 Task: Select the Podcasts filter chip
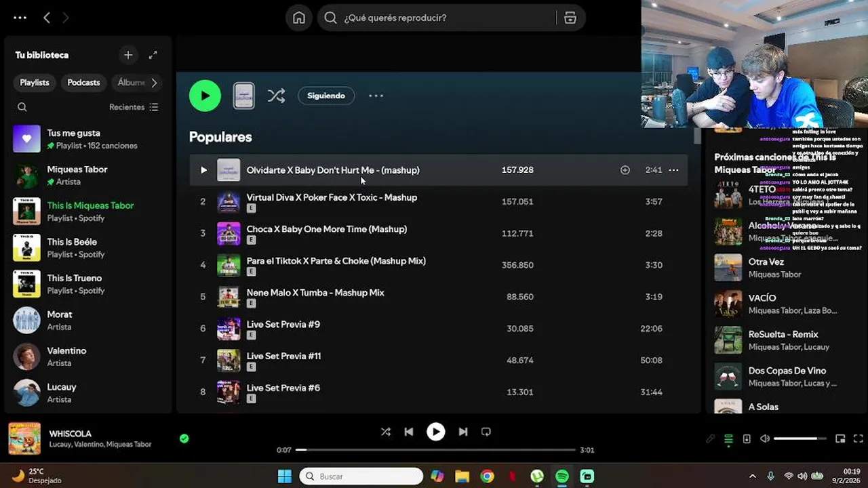click(83, 83)
